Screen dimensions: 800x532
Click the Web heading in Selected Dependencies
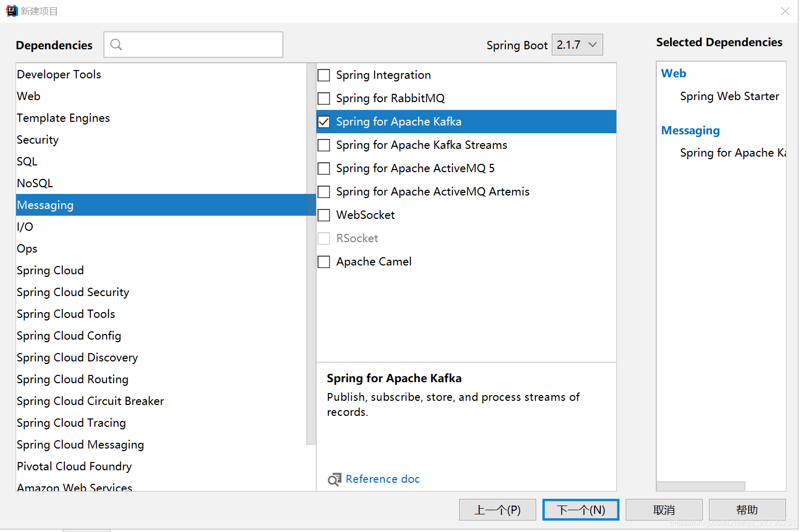pos(673,74)
